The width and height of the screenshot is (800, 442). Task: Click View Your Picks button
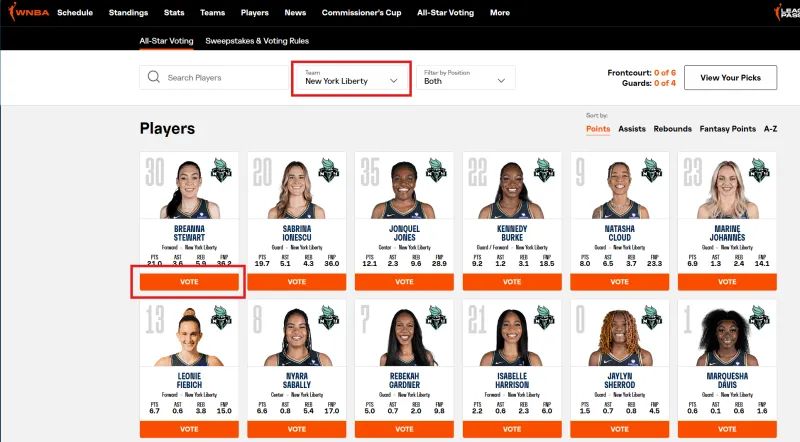pos(731,78)
